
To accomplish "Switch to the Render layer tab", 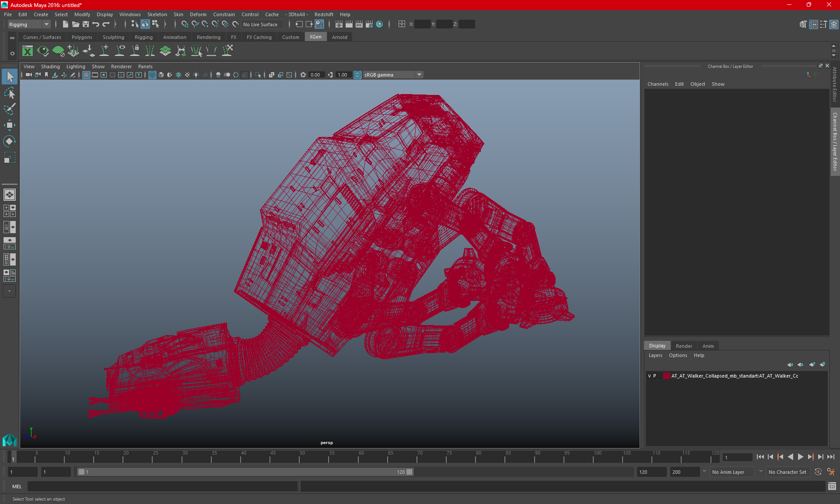I will pos(684,346).
